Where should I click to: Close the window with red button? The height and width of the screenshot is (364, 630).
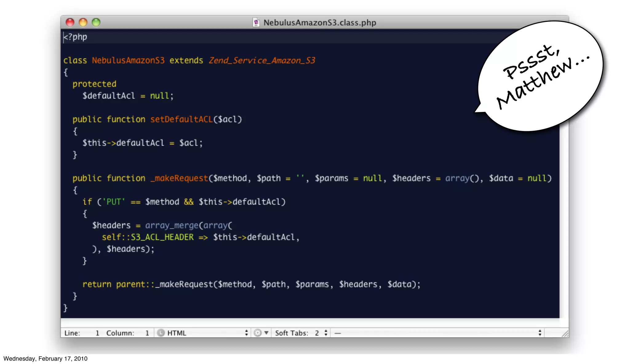pyautogui.click(x=70, y=22)
